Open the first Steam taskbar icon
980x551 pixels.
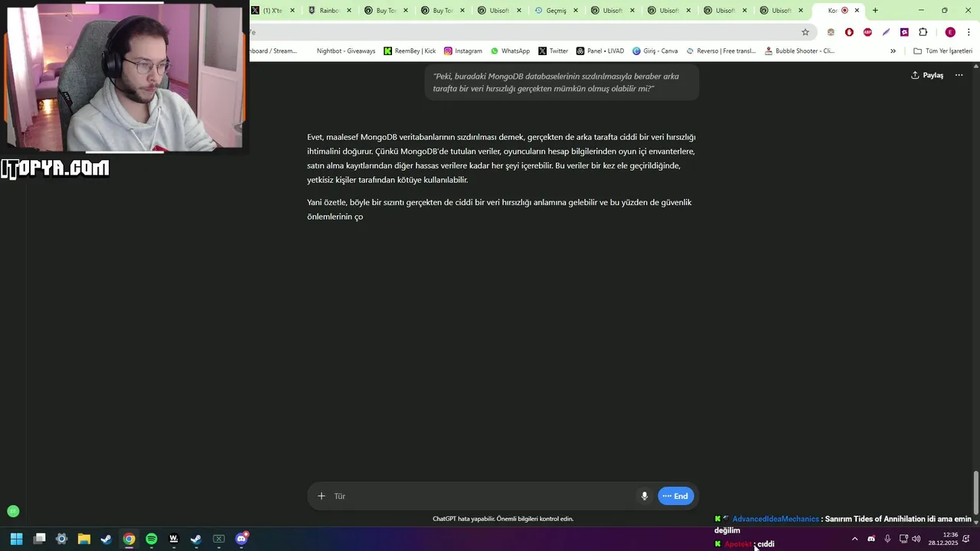point(106,539)
